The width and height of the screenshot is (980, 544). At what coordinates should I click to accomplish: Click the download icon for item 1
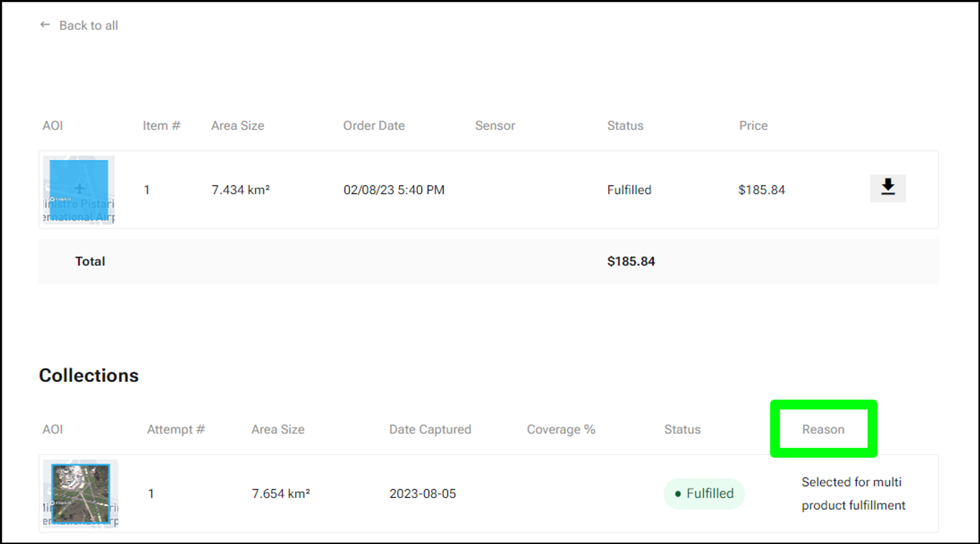pos(887,188)
